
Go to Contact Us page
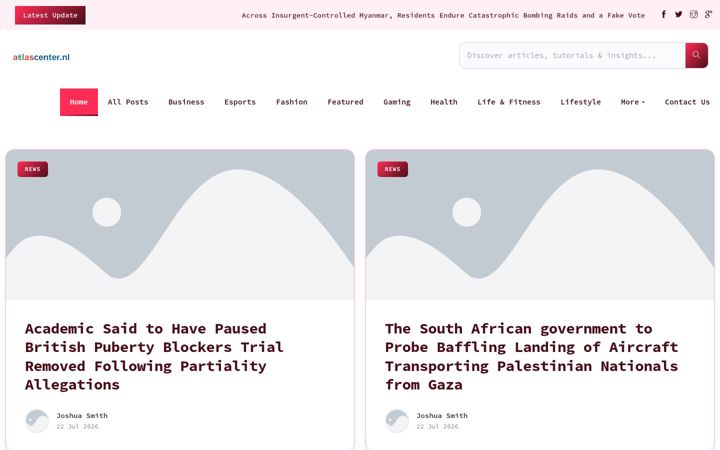pos(687,102)
